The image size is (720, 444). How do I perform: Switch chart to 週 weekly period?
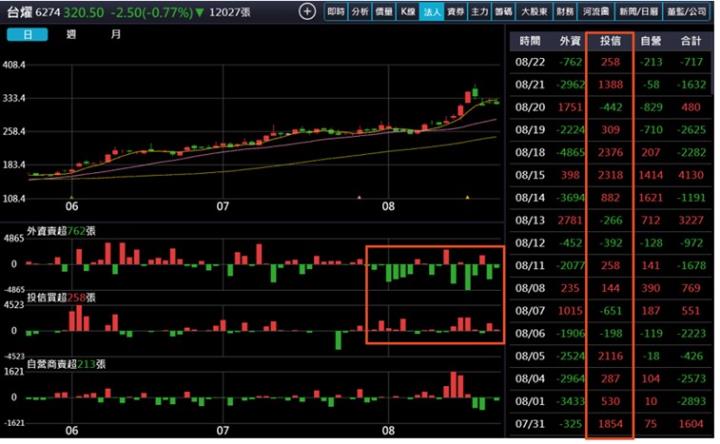point(71,34)
